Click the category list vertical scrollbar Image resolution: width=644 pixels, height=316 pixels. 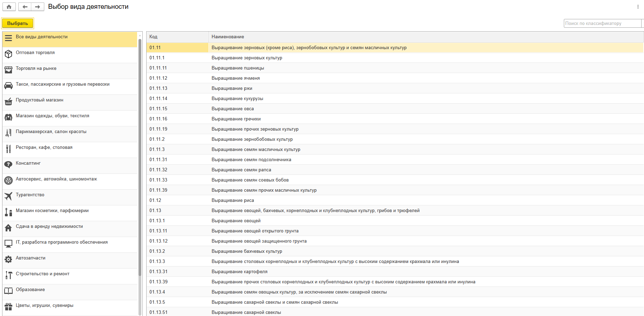pos(140,158)
